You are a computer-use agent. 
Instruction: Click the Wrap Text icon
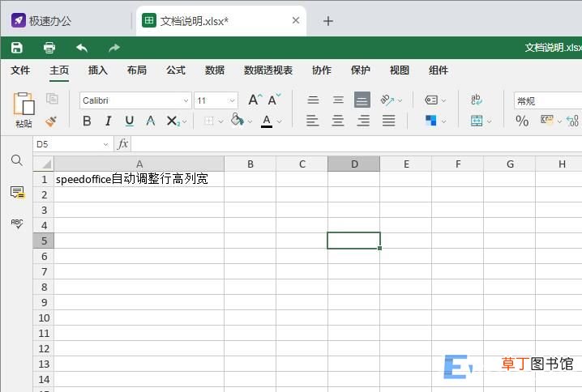tap(476, 100)
